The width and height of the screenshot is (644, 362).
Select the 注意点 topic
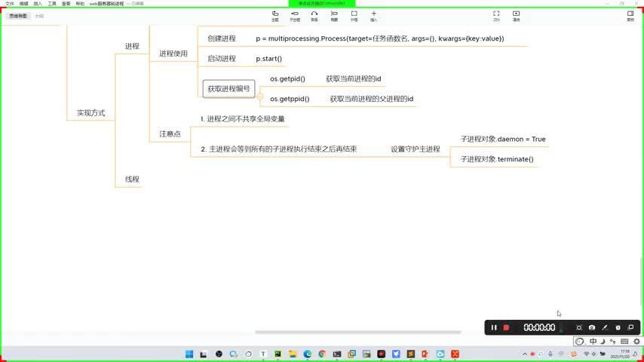coord(170,134)
